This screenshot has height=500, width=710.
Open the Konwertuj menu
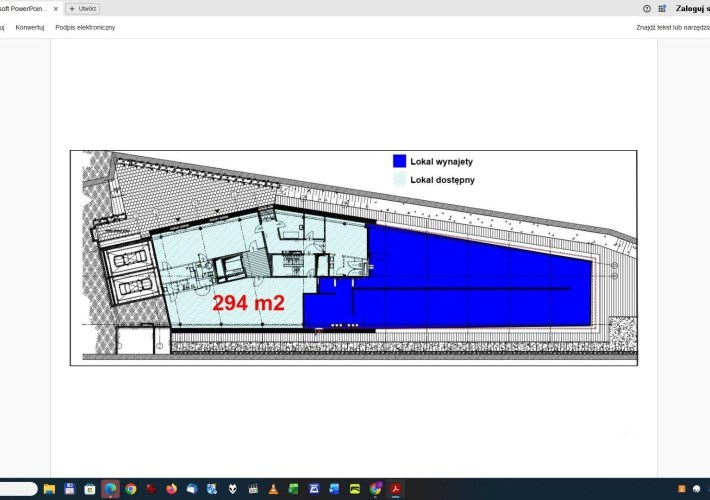30,27
